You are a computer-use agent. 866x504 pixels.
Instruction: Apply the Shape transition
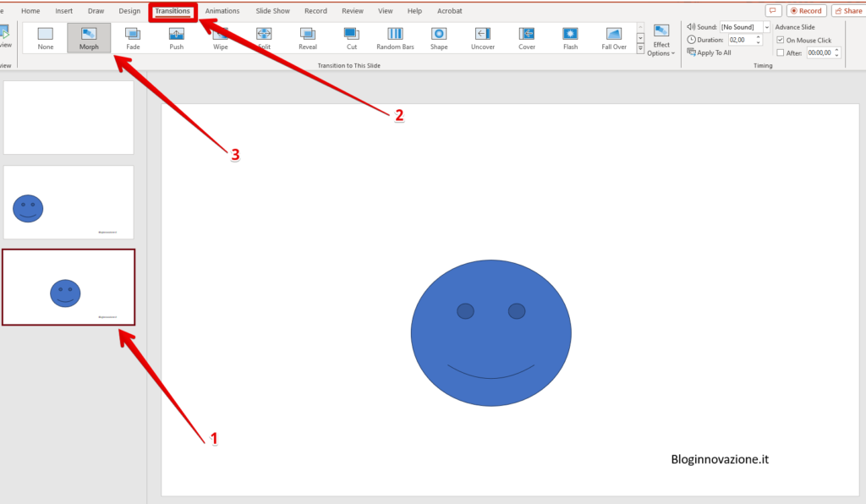pos(439,38)
